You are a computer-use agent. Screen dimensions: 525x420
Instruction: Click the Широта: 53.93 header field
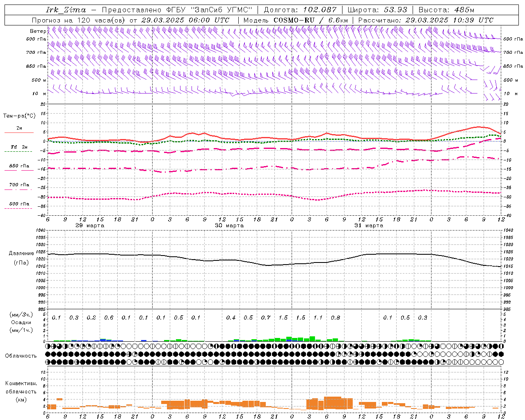coord(377,10)
